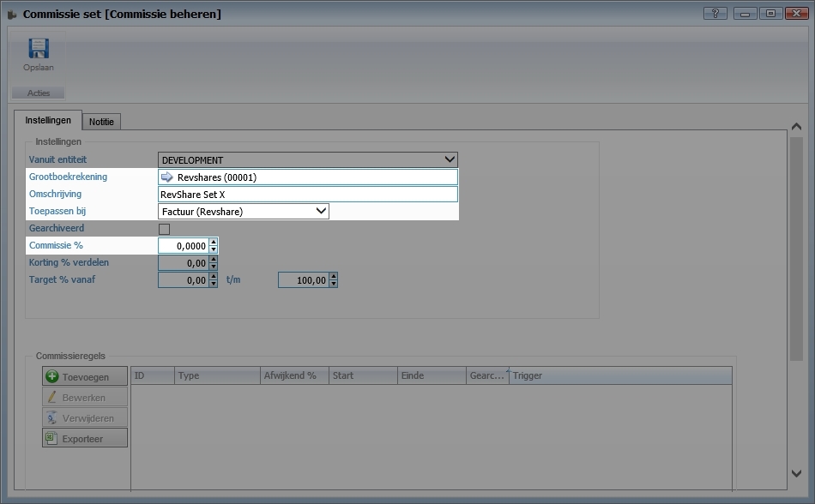Screen dimensions: 815x504
Task: Increase Target % t/m value 100,00
Action: (333, 276)
